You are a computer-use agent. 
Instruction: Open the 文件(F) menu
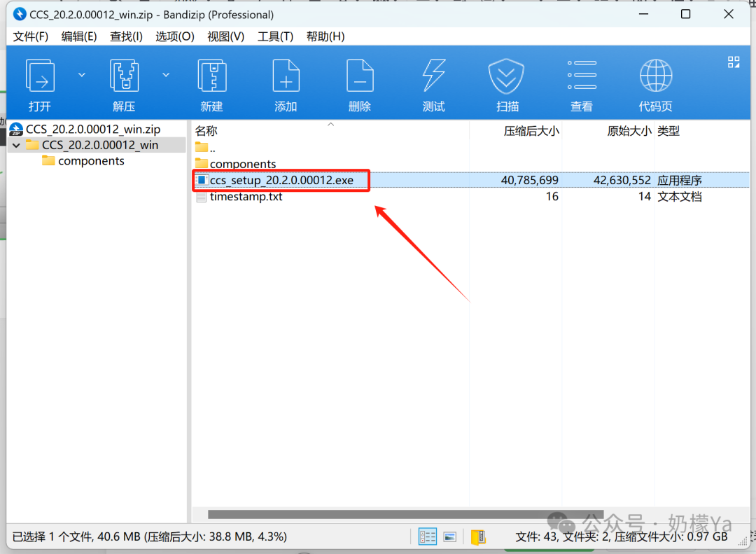pyautogui.click(x=30, y=36)
